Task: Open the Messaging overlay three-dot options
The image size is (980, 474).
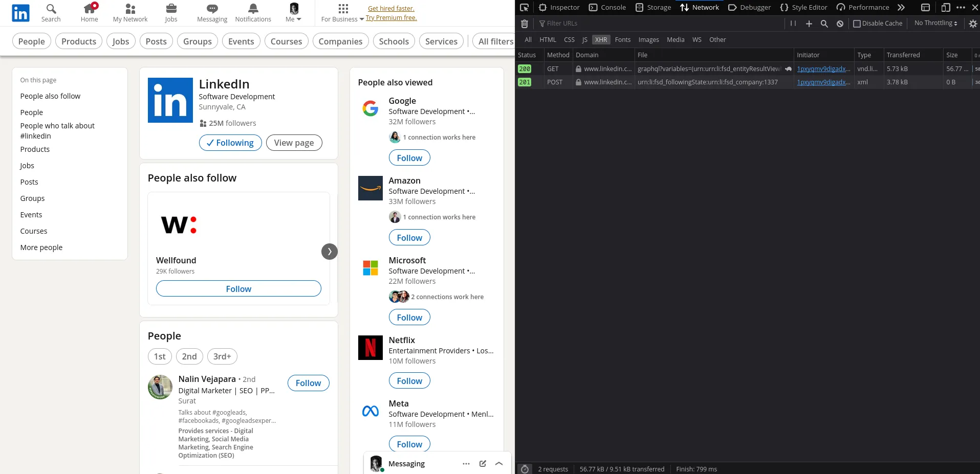Action: (x=466, y=464)
